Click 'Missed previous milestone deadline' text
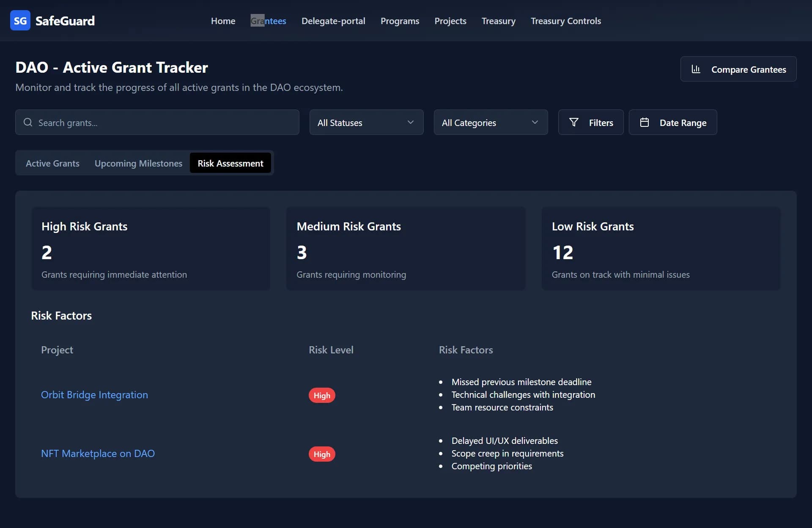The height and width of the screenshot is (528, 812). [521, 382]
